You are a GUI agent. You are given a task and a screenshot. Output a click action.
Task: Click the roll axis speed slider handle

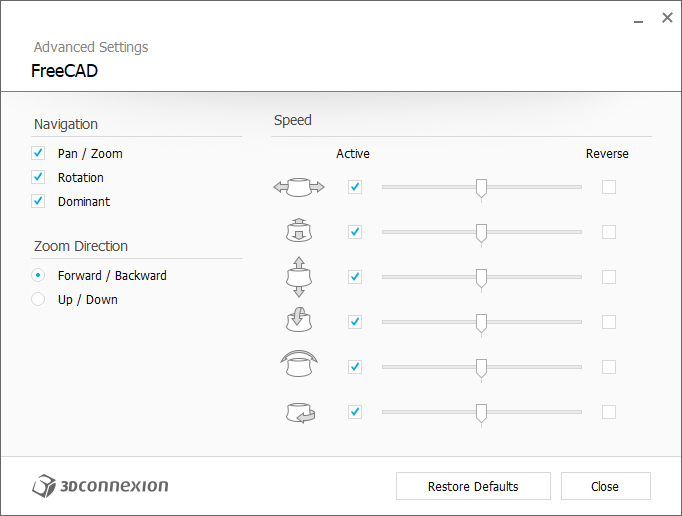[481, 367]
